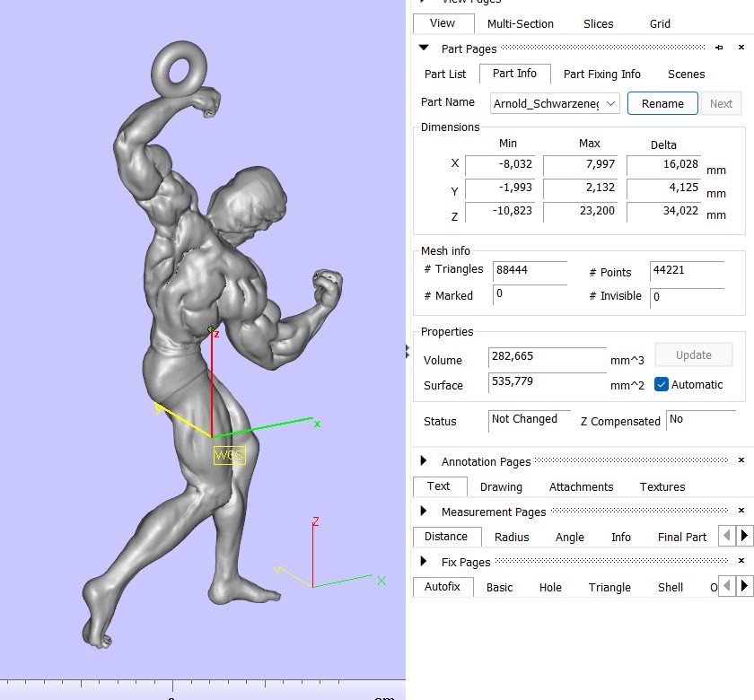This screenshot has width=754, height=700.
Task: Expand the Measurement Pages section
Action: click(423, 511)
